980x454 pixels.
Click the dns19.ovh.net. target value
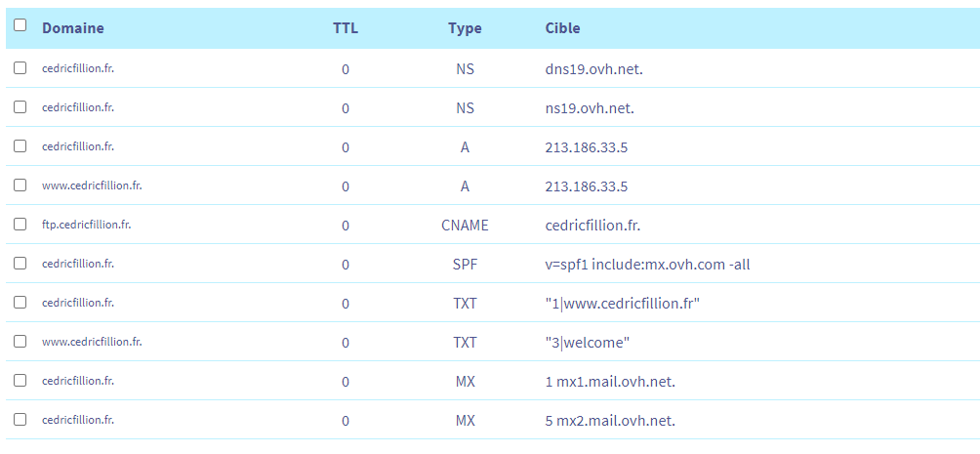pos(593,69)
